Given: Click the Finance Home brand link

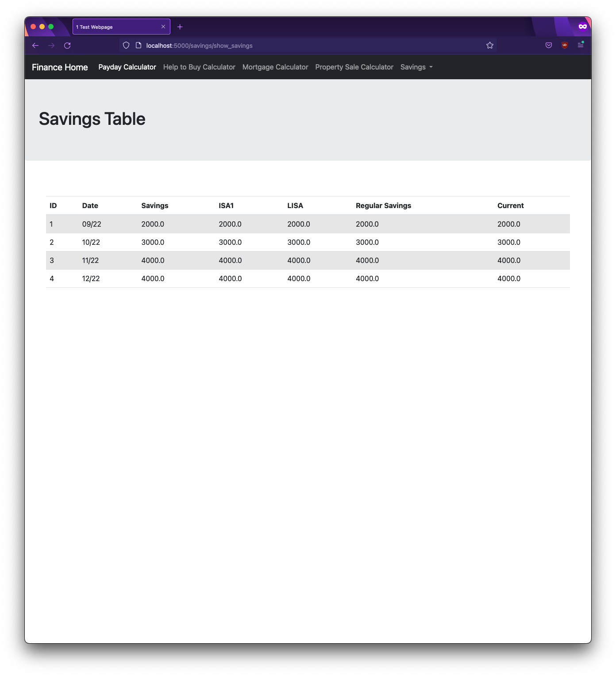Looking at the screenshot, I should click(x=60, y=67).
